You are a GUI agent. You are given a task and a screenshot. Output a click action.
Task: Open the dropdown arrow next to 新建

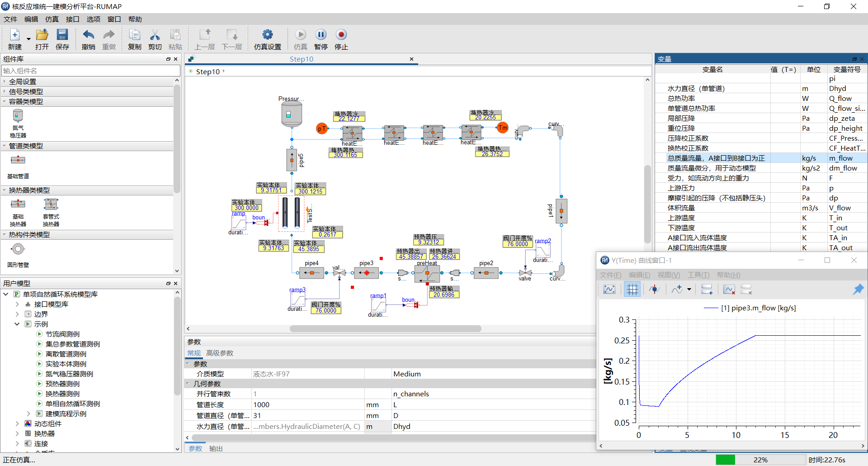click(28, 39)
